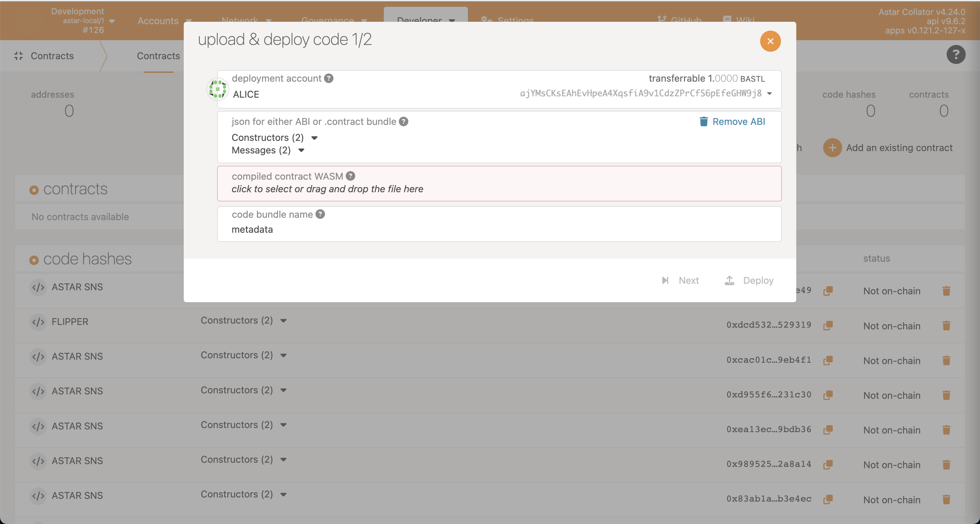The width and height of the screenshot is (980, 524).
Task: Click the help icon next to ABI bundle label
Action: [403, 122]
